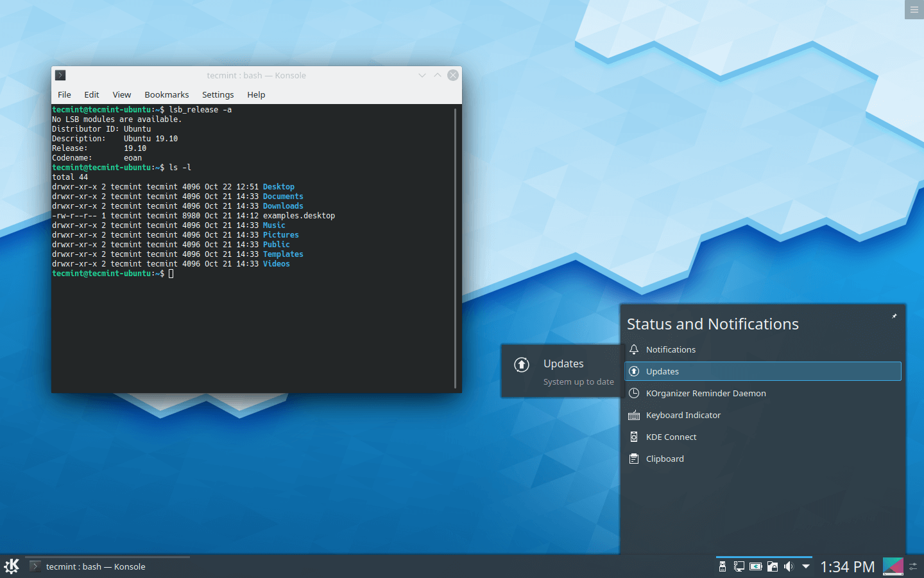The width and height of the screenshot is (924, 578).
Task: Open the removable devices tray icon
Action: click(723, 566)
